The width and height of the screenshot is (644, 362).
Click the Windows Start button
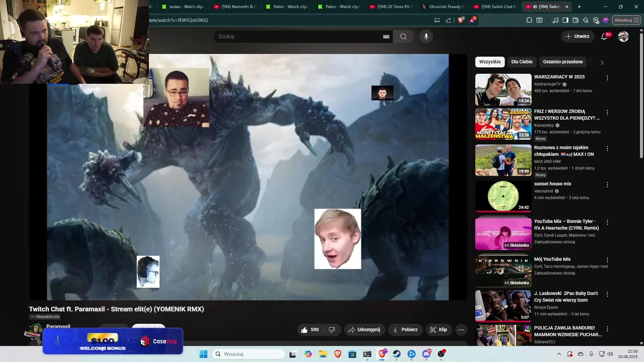pos(203,354)
